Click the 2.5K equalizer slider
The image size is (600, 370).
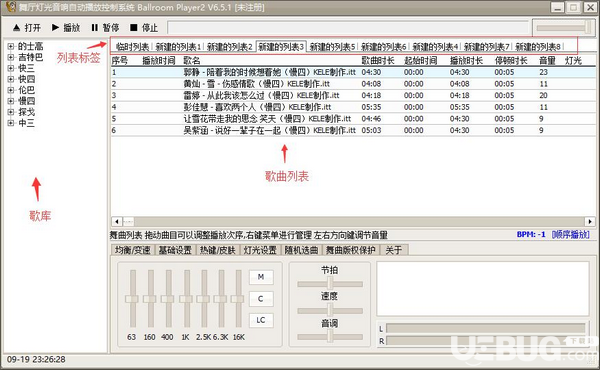[x=204, y=299]
